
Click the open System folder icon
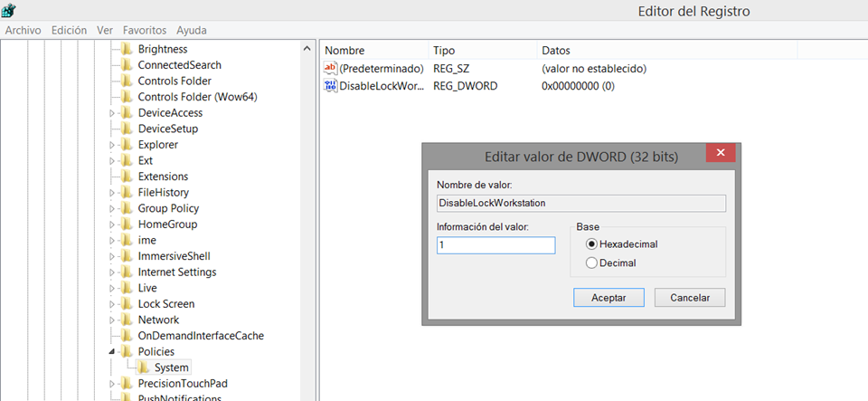144,368
